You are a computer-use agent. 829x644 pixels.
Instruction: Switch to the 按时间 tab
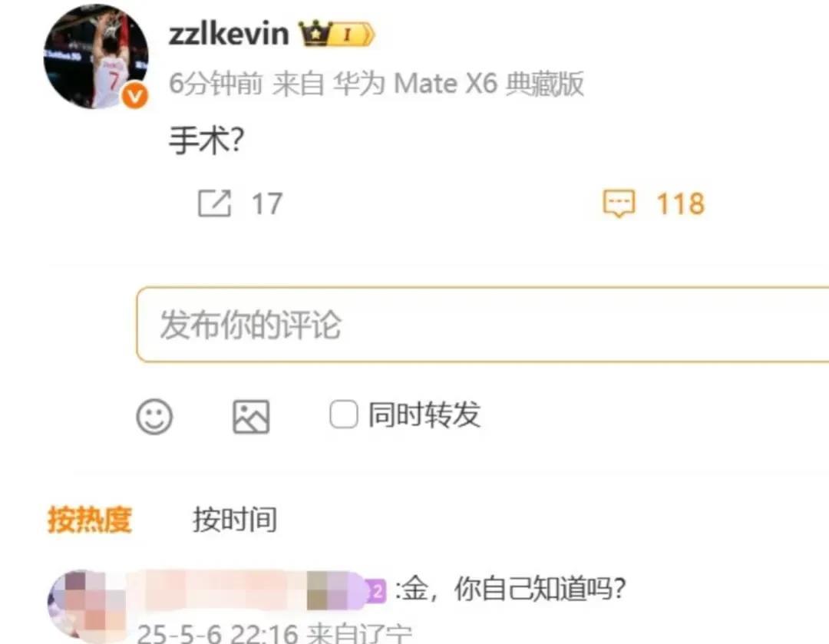[x=235, y=519]
